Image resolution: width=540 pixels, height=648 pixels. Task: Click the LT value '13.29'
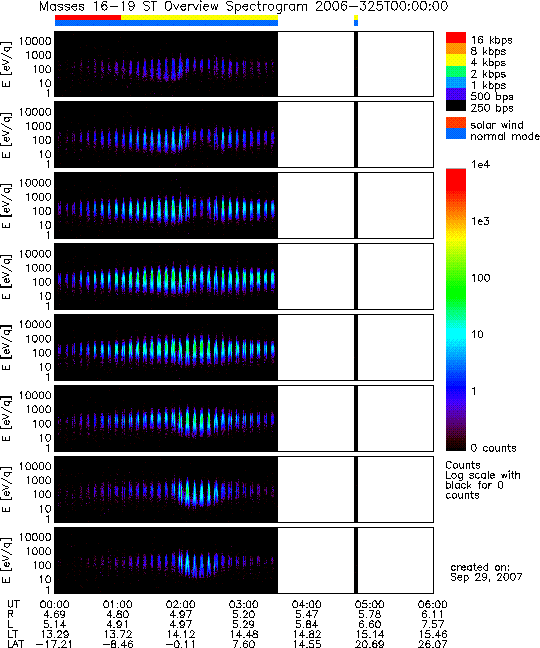pos(55,634)
